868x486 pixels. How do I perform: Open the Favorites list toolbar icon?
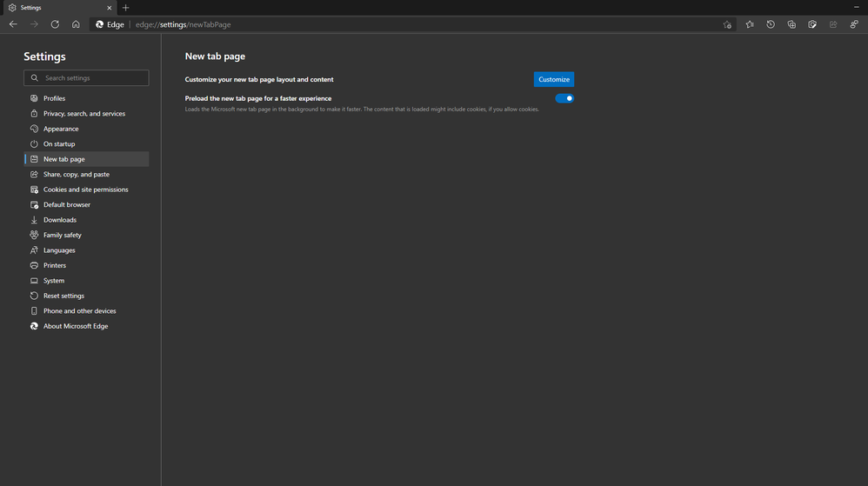click(750, 24)
